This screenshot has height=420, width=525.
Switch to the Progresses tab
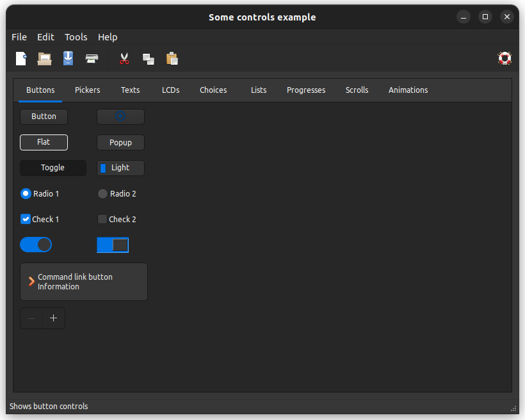305,90
